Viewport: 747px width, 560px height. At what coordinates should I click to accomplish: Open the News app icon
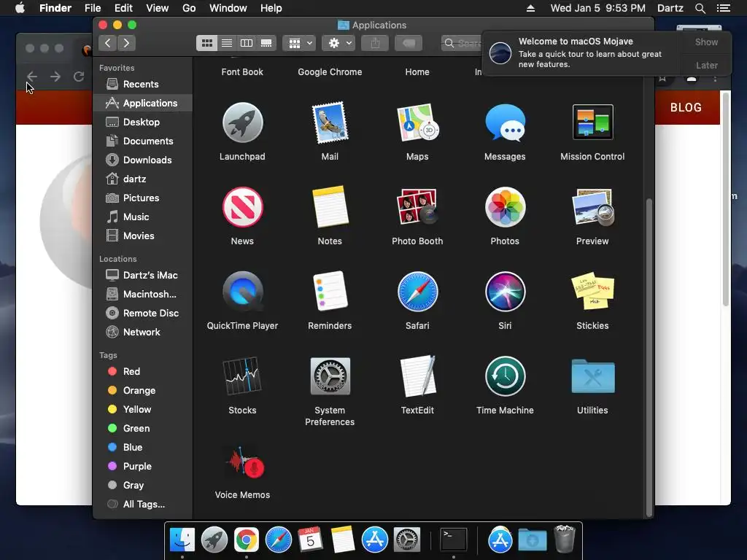pos(242,207)
